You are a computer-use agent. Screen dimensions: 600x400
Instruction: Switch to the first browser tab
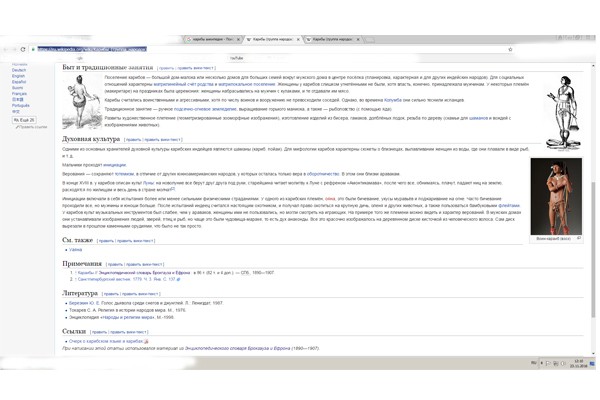click(x=210, y=40)
